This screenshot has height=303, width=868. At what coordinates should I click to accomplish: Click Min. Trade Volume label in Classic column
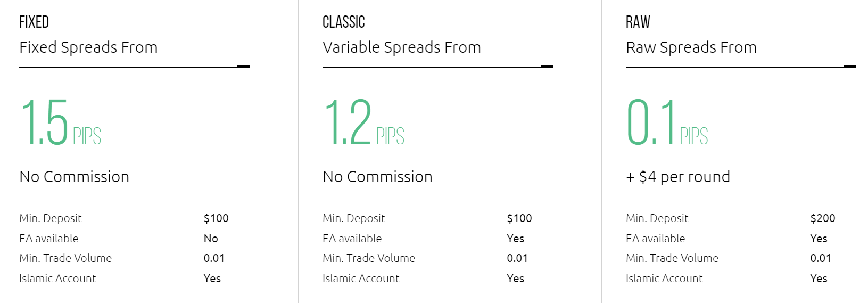pyautogui.click(x=369, y=258)
